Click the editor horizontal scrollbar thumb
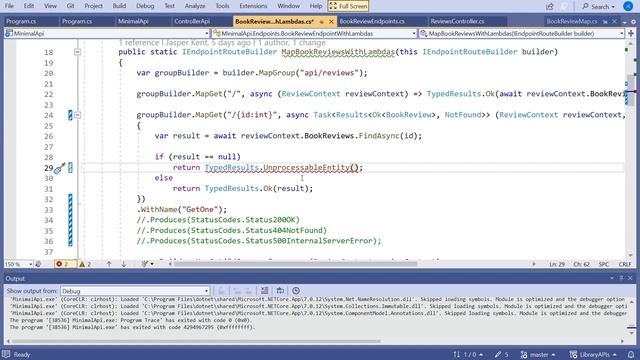Screen dimensions: 640x360 [x=295, y=264]
